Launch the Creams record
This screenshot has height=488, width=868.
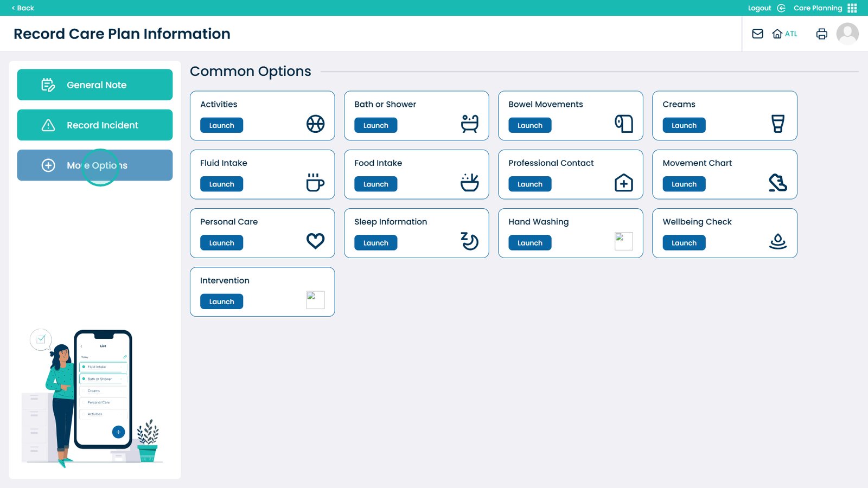pos(684,125)
